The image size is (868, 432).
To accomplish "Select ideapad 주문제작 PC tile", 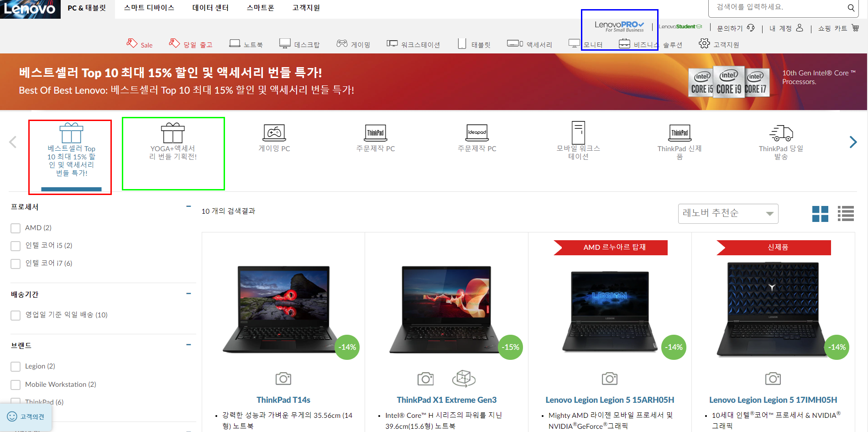I will (477, 138).
